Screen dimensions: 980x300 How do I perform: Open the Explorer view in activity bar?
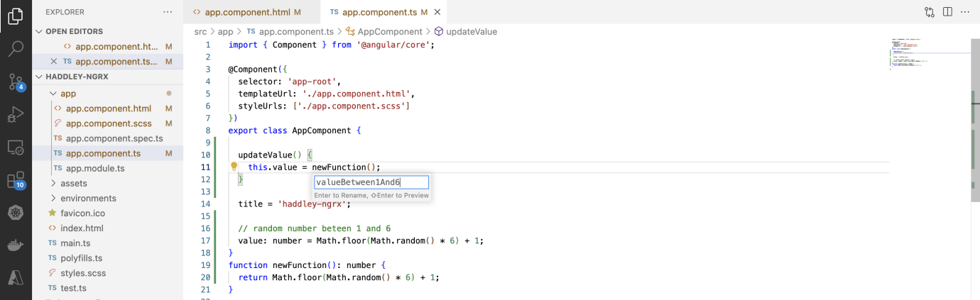pyautogui.click(x=16, y=17)
